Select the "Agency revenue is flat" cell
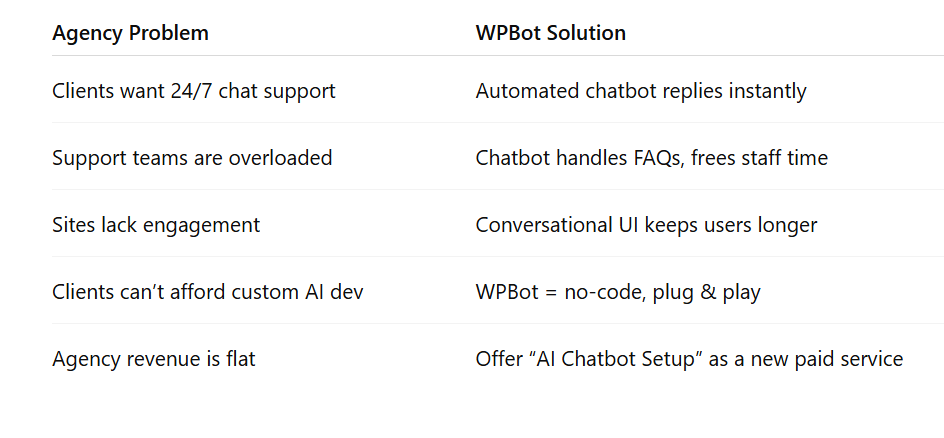 click(x=153, y=358)
